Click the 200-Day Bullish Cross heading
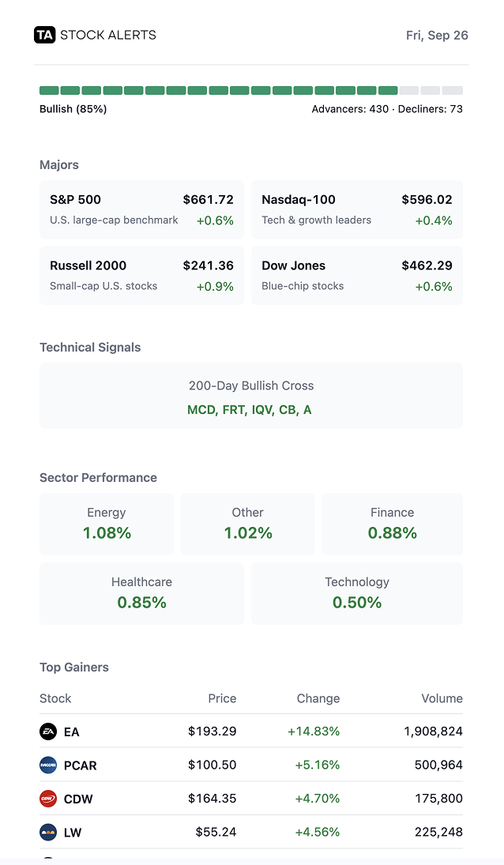This screenshot has height=865, width=504. coord(251,385)
